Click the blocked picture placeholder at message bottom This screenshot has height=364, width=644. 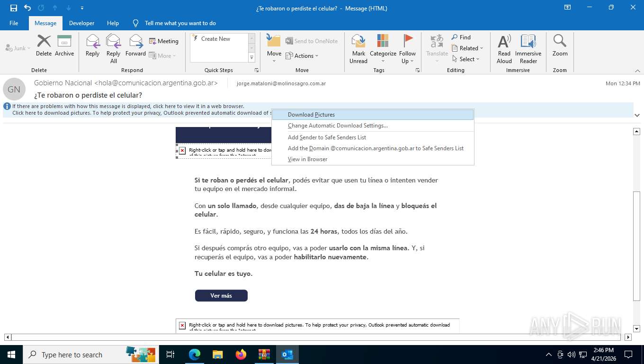tap(317, 326)
